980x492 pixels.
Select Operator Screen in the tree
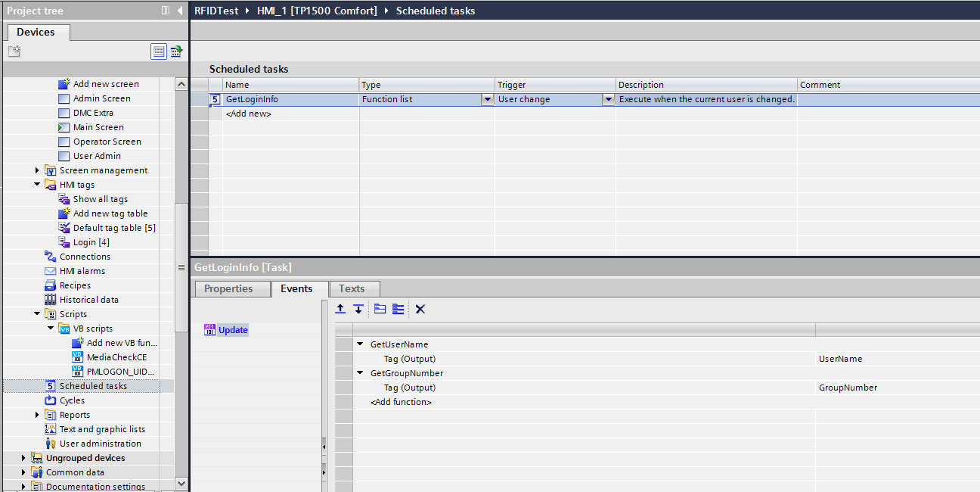pos(107,142)
